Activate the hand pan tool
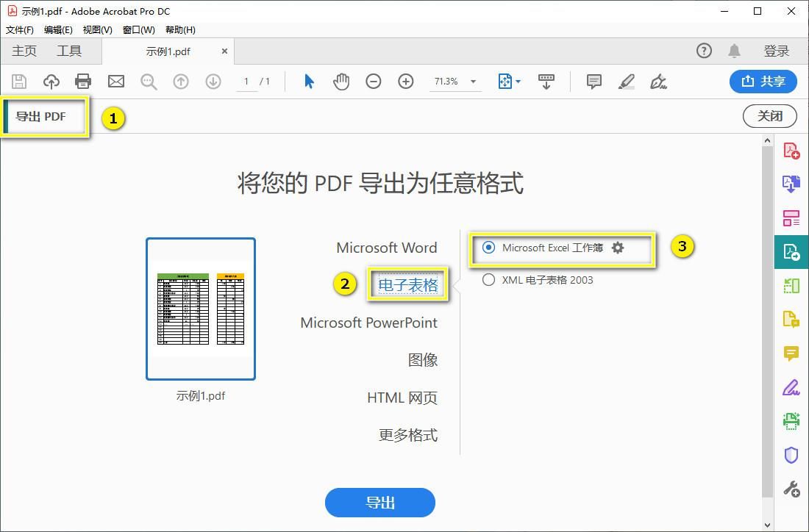This screenshot has width=809, height=532. point(341,82)
